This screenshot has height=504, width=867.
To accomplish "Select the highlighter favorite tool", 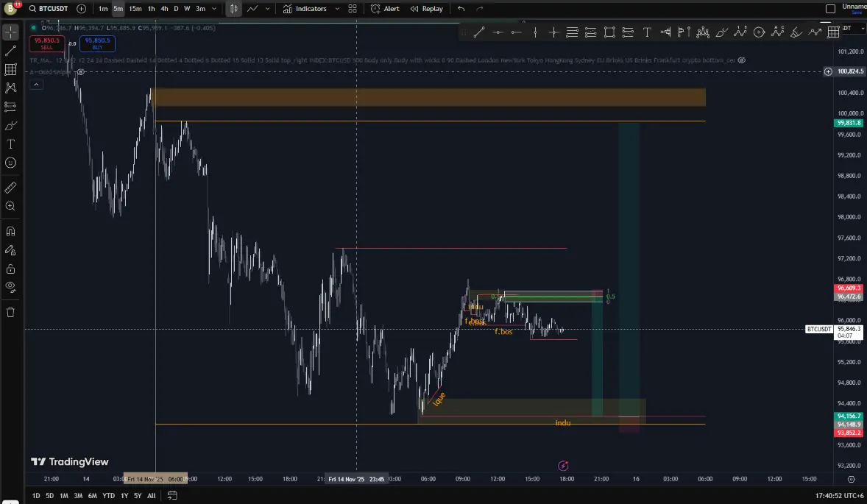I will click(796, 32).
